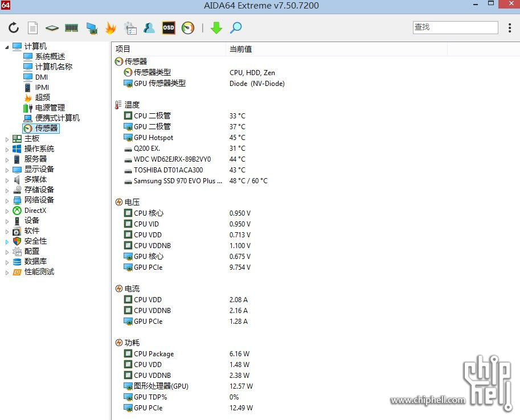The image size is (520, 420).
Task: Select 计算机名称 in the tree
Action: (x=54, y=67)
